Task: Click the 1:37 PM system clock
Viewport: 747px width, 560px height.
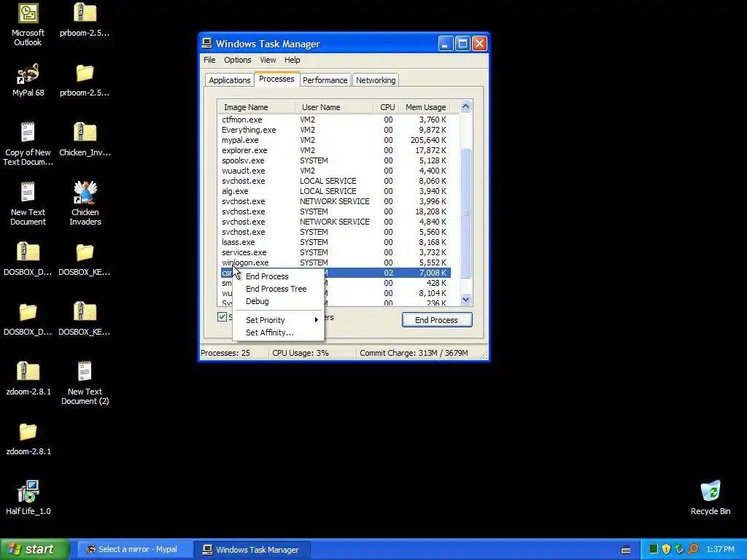Action: 720,550
